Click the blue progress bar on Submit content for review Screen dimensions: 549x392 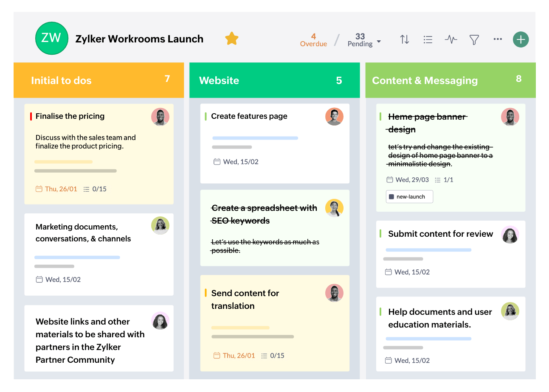pos(428,249)
